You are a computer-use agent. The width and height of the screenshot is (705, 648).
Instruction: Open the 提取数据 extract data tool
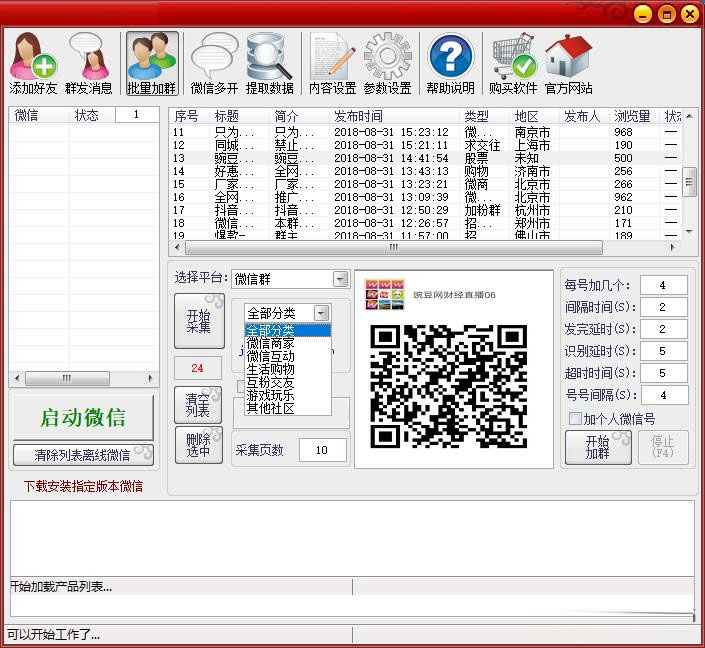269,63
